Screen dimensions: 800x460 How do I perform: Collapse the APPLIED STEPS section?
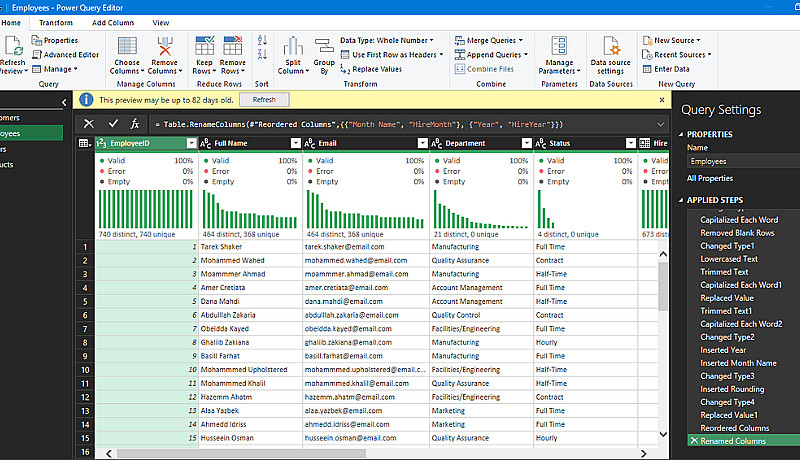coord(682,200)
